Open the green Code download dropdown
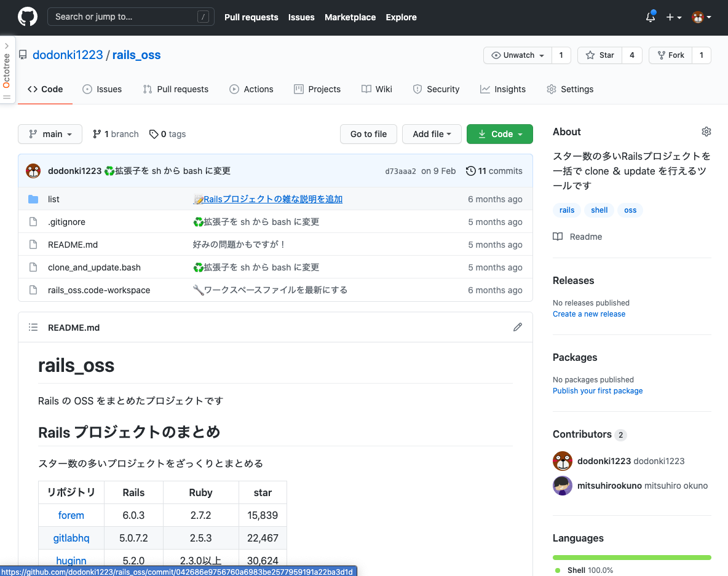Viewport: 728px width, 576px height. [x=499, y=134]
